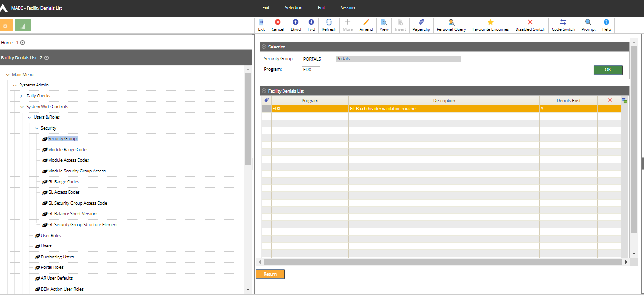The width and height of the screenshot is (644, 295).
Task: Click the Program column header
Action: 310,101
